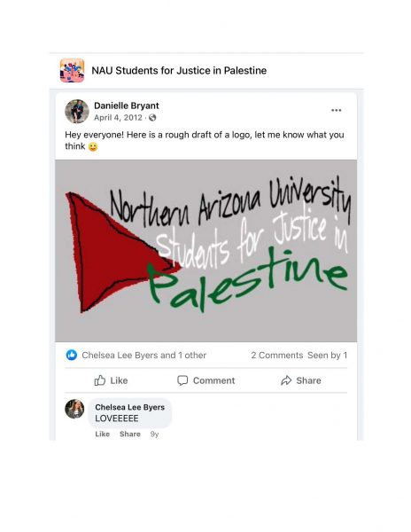Show the Seen by 1 list
The image size is (411, 532).
pos(328,356)
